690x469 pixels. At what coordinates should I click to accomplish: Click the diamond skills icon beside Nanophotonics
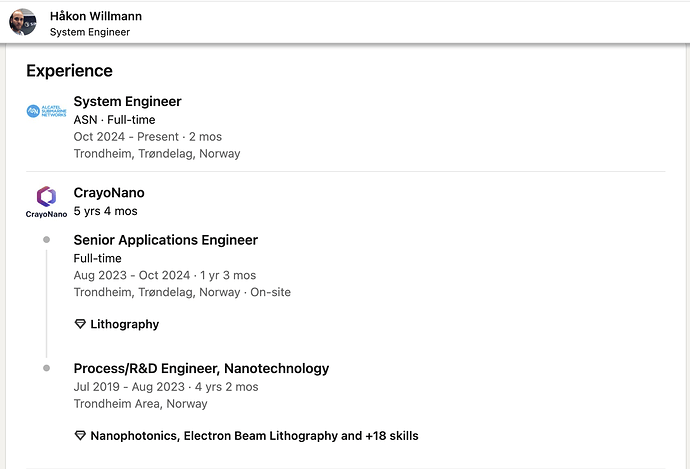tap(80, 436)
